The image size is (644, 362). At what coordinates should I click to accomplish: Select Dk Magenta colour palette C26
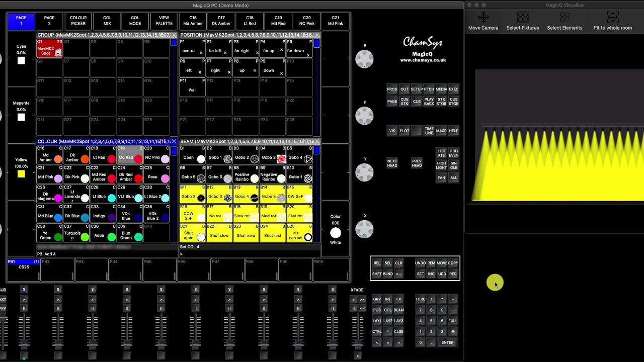(49, 195)
